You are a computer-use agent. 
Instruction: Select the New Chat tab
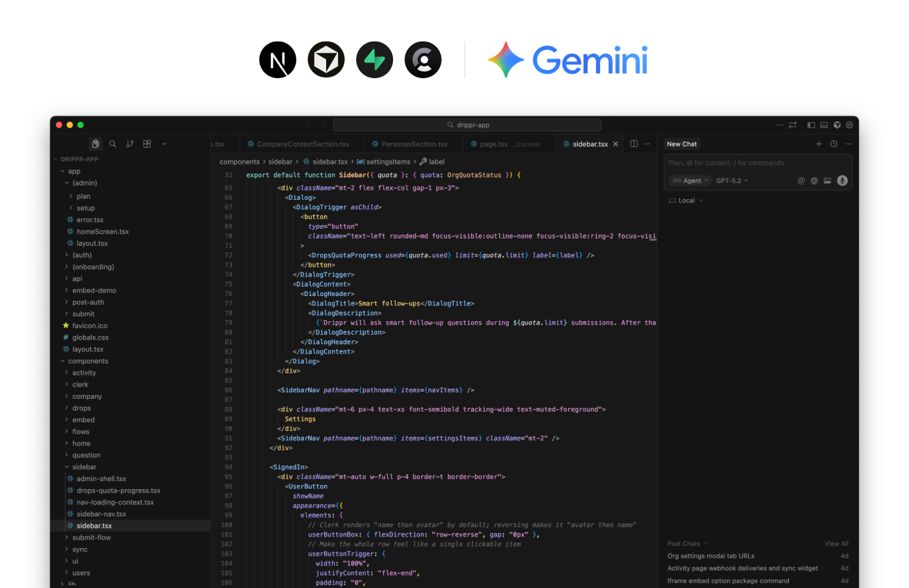(x=682, y=144)
